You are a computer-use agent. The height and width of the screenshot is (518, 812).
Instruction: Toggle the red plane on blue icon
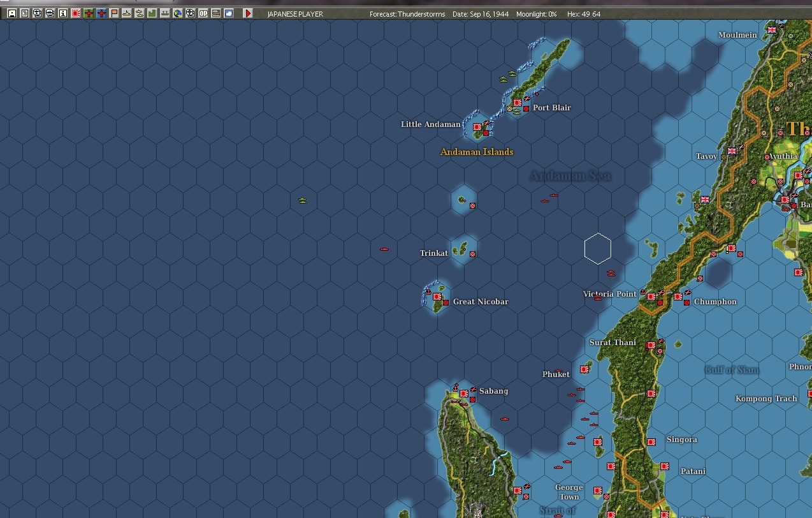pos(101,13)
